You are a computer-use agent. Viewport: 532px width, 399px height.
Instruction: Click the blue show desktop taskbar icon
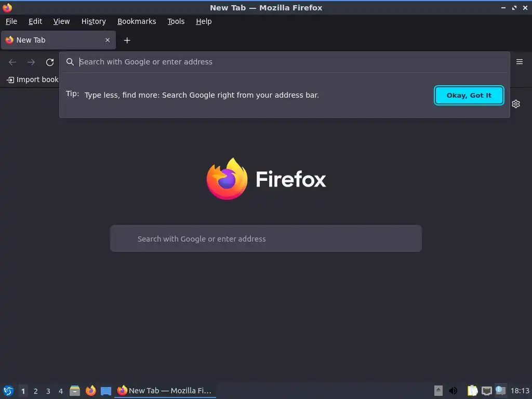tap(106, 391)
